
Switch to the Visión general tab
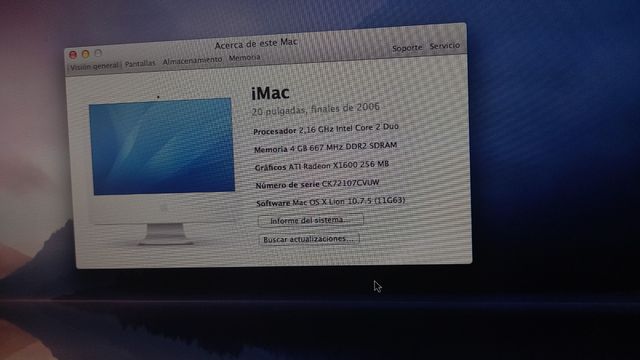click(x=94, y=67)
